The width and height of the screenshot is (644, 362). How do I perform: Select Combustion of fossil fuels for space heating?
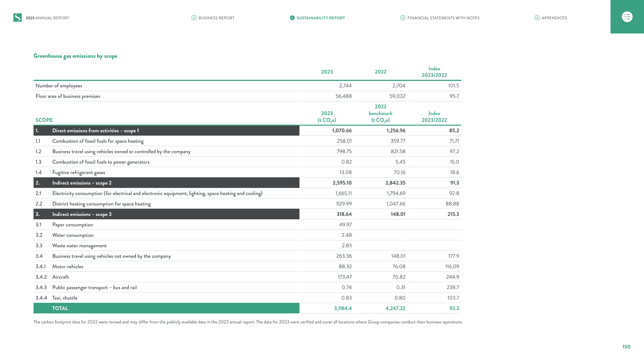pos(98,141)
